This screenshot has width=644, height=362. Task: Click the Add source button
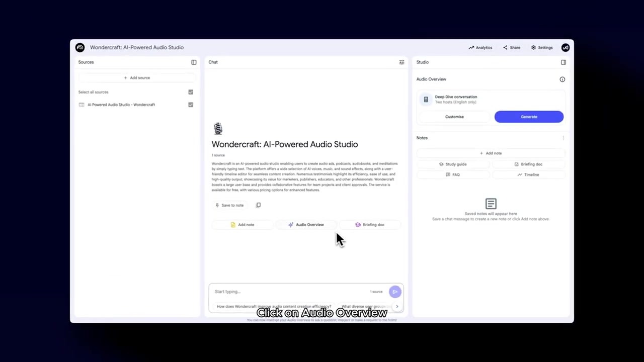pos(137,78)
